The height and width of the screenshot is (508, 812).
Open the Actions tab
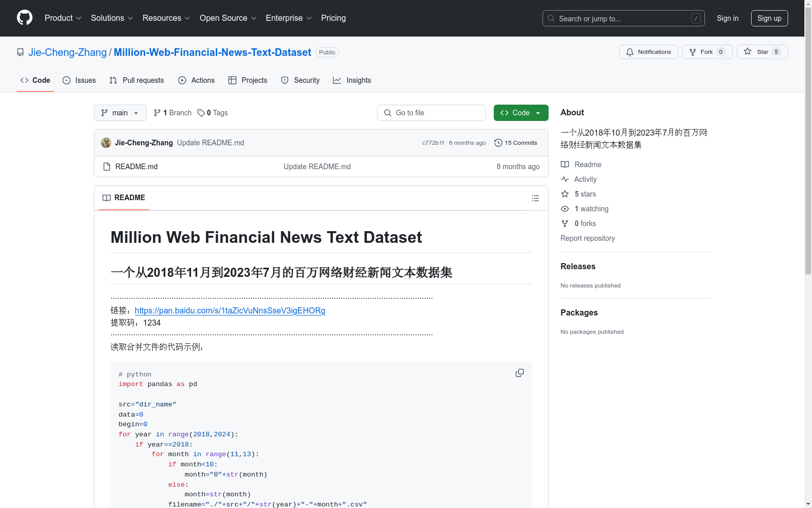click(x=196, y=80)
